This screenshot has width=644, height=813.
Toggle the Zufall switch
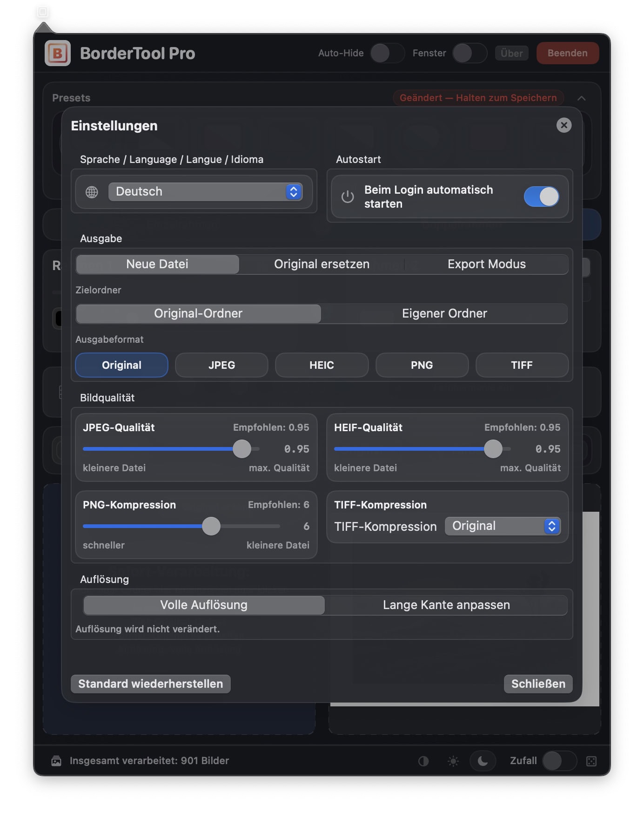[560, 761]
